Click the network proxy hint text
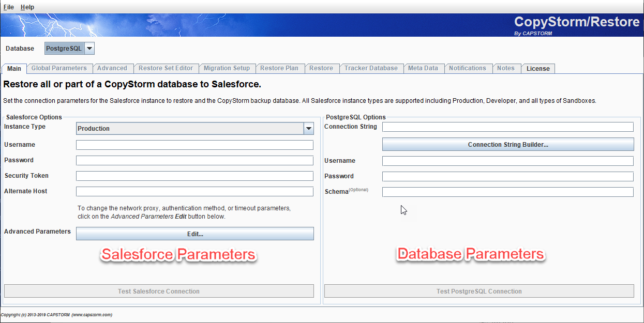 click(x=184, y=212)
